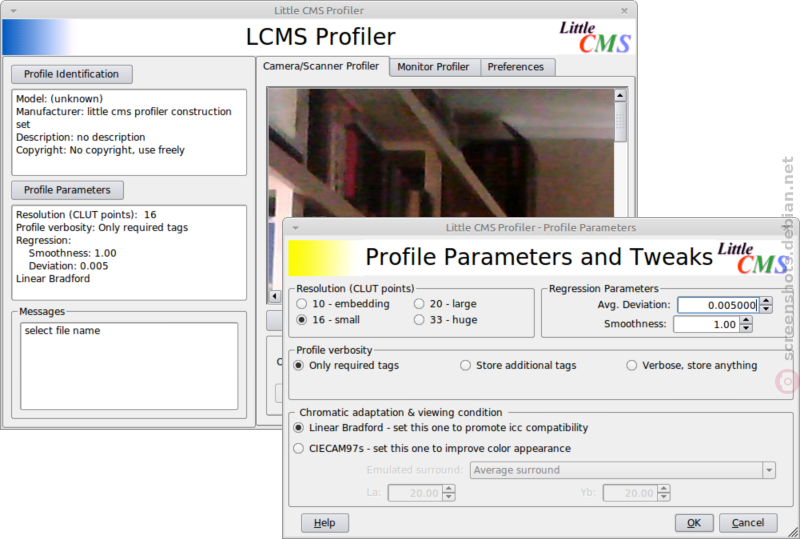Choose Store additional tags verbosity
Viewport: 800px width, 539px height.
[x=518, y=365]
